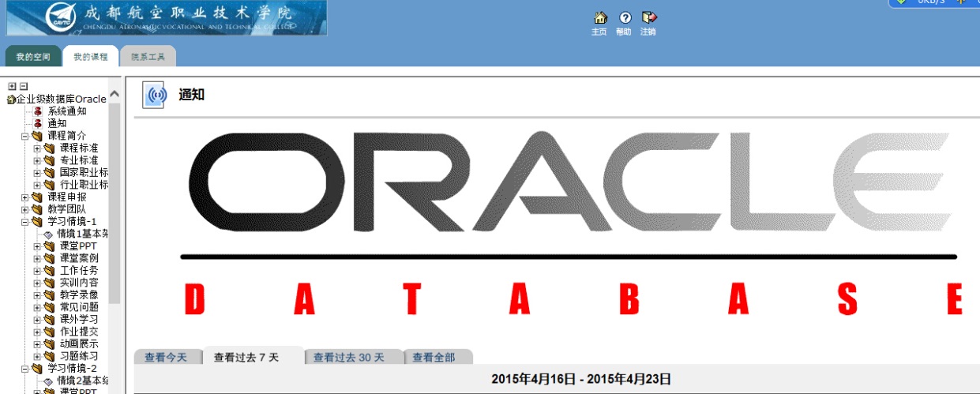Open 课堂案例 in the tree
This screenshot has width=980, height=394.
[79, 258]
